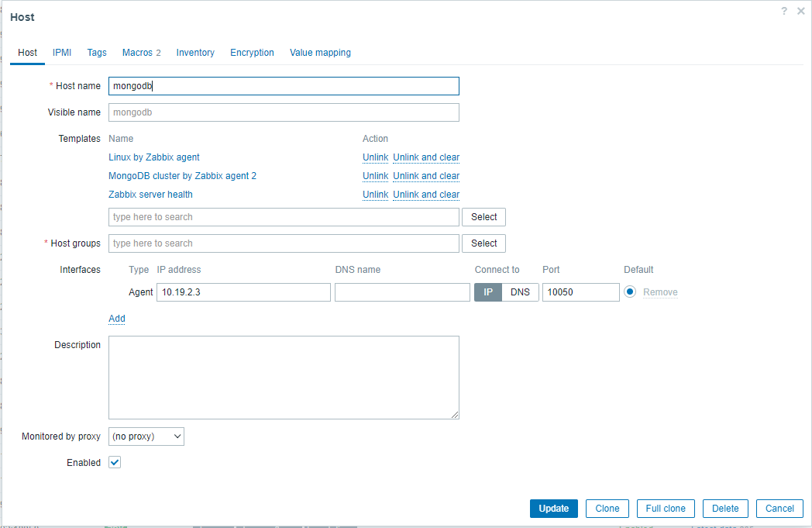Open Zabbix server health template link

pos(150,195)
